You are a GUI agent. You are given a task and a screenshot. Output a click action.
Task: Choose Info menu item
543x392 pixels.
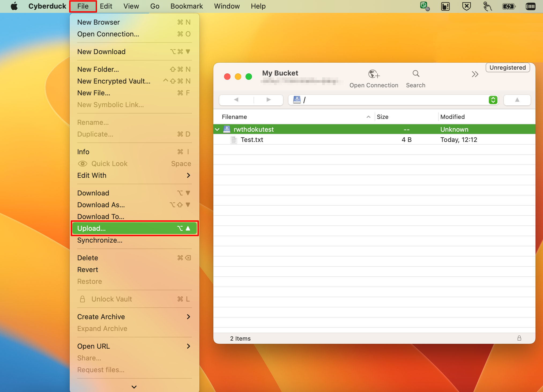coord(135,152)
